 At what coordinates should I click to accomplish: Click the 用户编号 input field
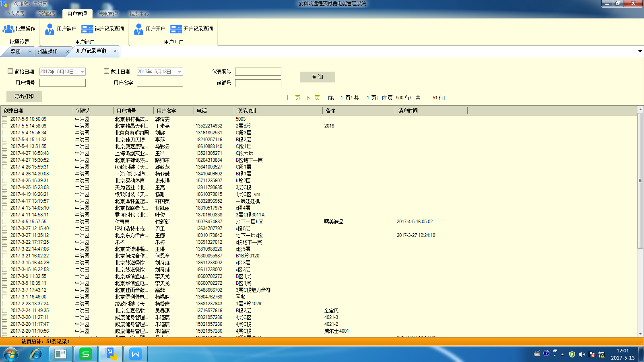[x=62, y=83]
